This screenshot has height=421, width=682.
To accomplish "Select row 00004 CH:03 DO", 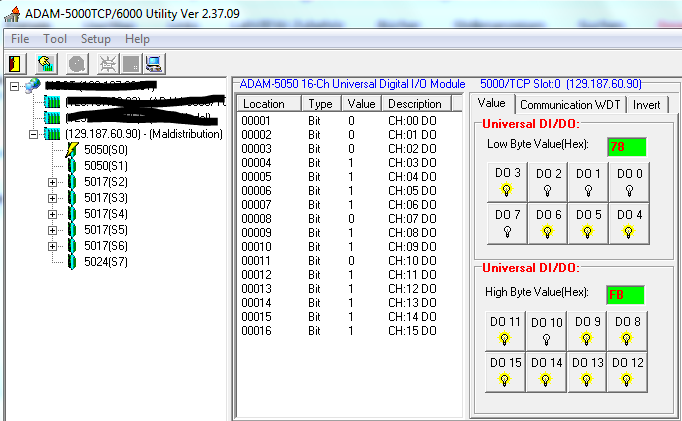I will [x=348, y=163].
